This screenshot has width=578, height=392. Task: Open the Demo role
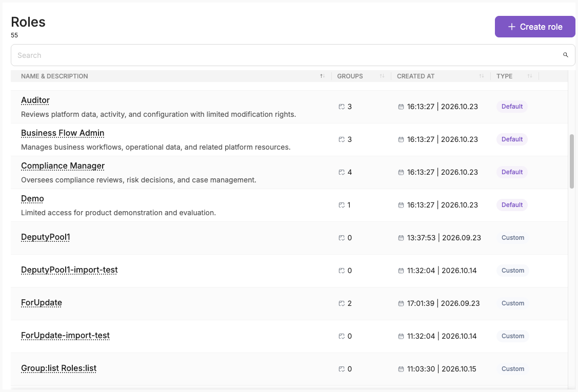(x=32, y=199)
